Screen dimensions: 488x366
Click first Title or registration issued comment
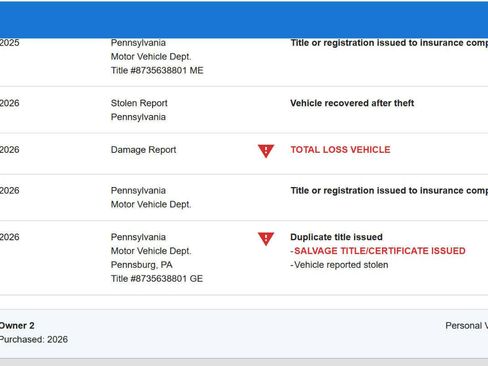click(x=389, y=43)
